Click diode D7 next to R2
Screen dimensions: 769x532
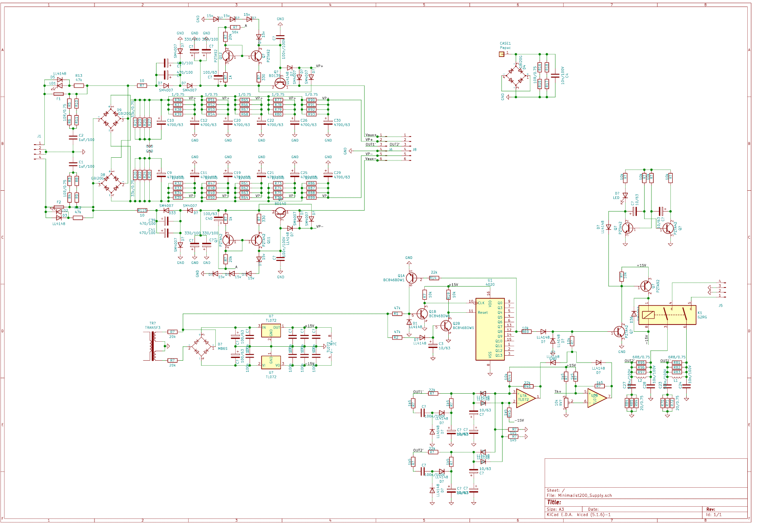pos(422,337)
